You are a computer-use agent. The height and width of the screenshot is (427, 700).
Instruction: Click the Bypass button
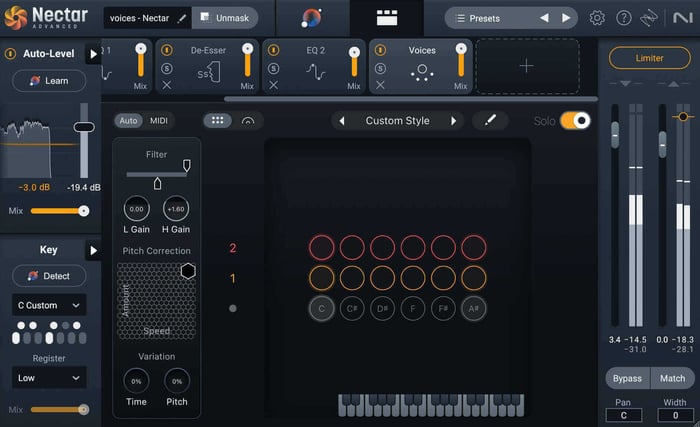pyautogui.click(x=627, y=378)
